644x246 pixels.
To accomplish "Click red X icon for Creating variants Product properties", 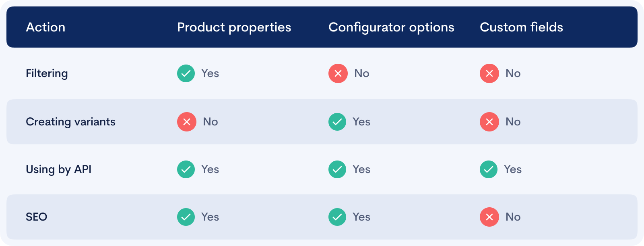I will coord(187,122).
